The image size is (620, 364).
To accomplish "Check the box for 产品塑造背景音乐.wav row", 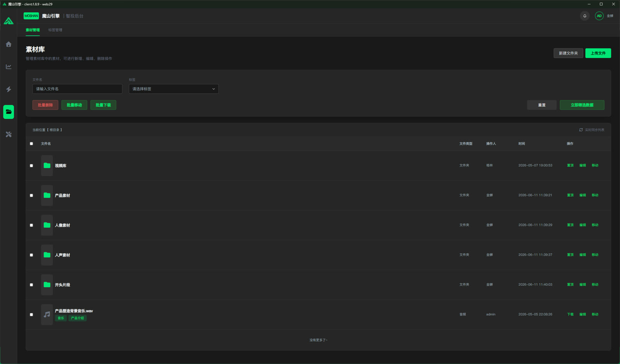I will pyautogui.click(x=31, y=315).
